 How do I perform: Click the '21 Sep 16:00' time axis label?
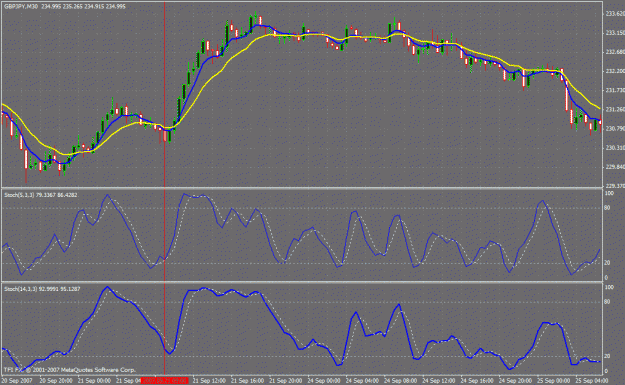tap(247, 381)
